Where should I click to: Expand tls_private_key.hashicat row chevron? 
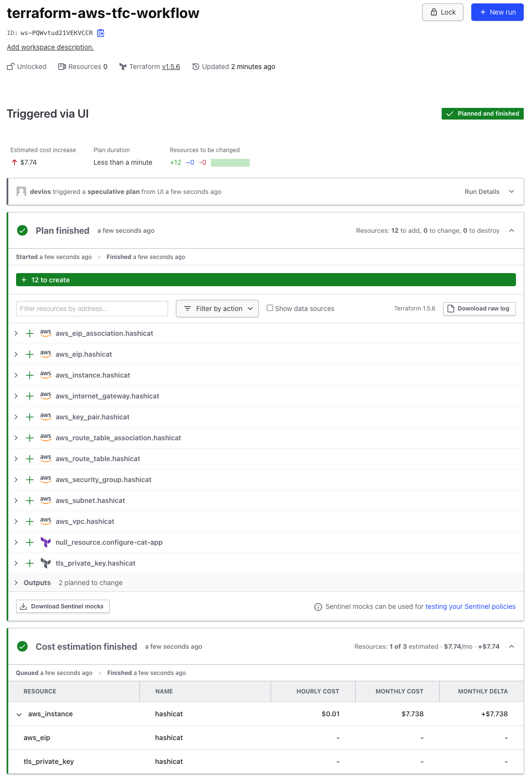coord(16,563)
